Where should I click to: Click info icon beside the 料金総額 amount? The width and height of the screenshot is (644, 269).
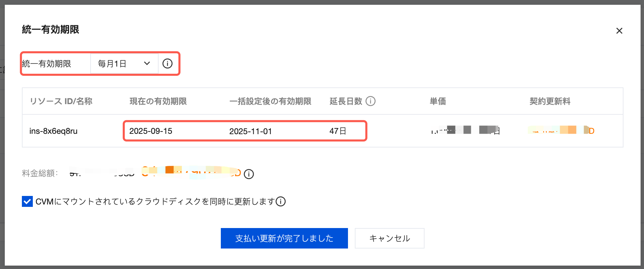(x=249, y=174)
